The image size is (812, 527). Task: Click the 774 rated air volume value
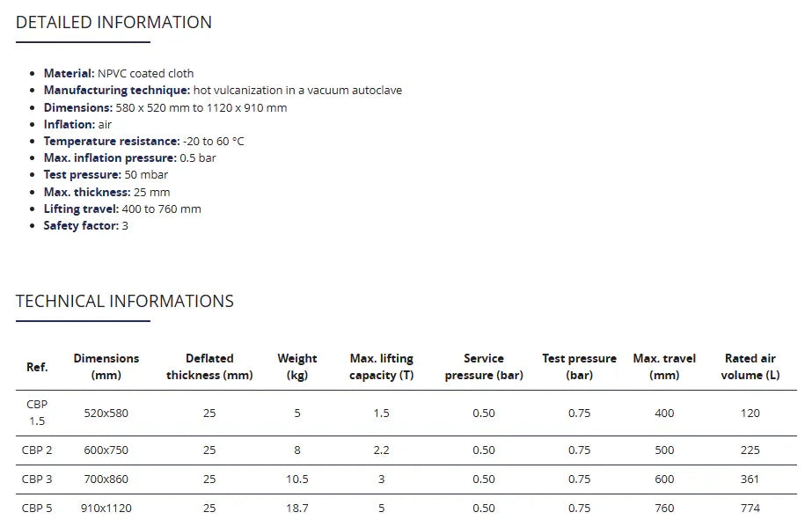(x=750, y=509)
